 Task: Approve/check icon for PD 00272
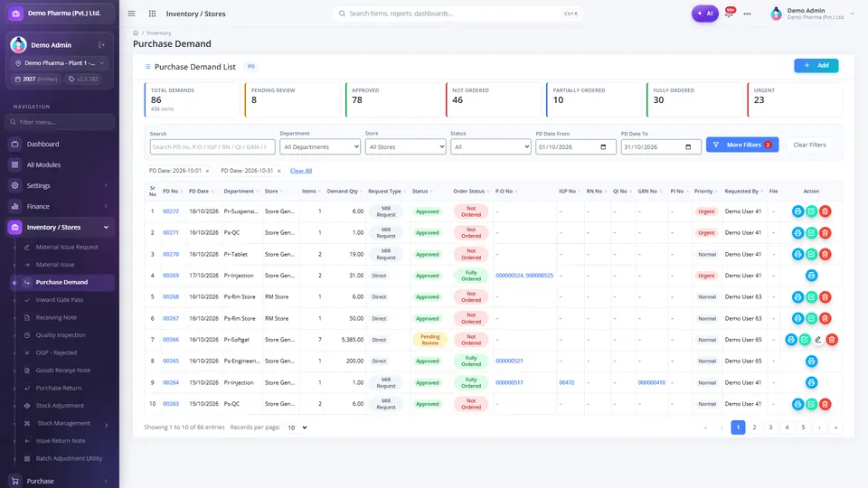(812, 211)
